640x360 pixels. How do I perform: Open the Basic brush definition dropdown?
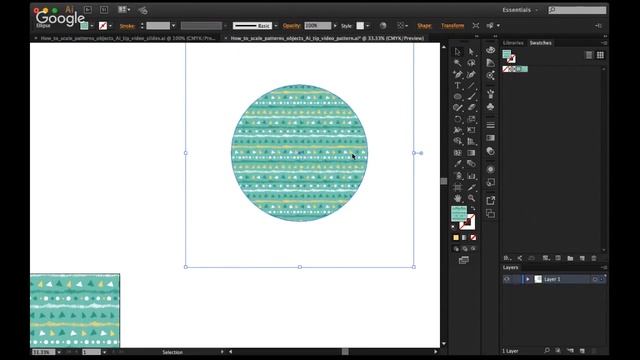pyautogui.click(x=276, y=26)
